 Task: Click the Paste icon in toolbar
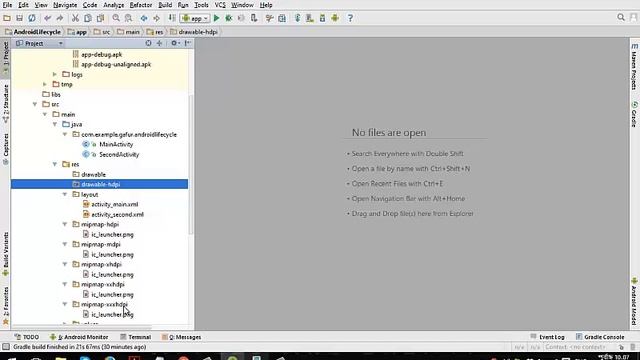pyautogui.click(x=100, y=18)
